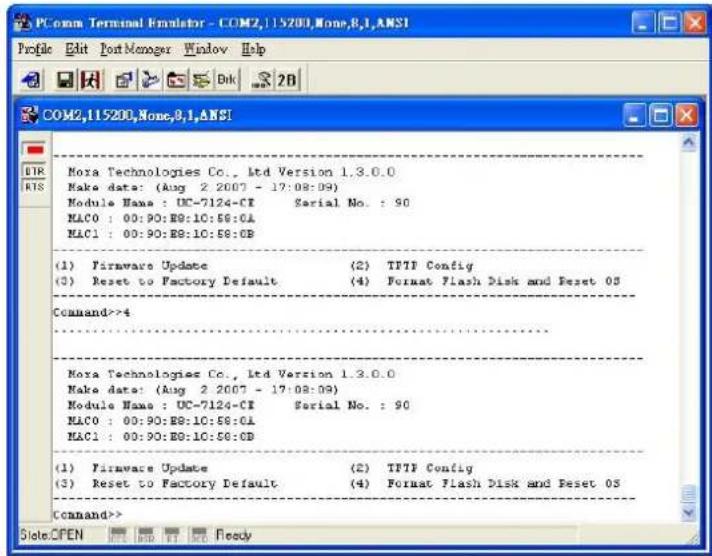712x556 pixels.
Task: Click first TFTP Config option text
Action: coord(430,266)
